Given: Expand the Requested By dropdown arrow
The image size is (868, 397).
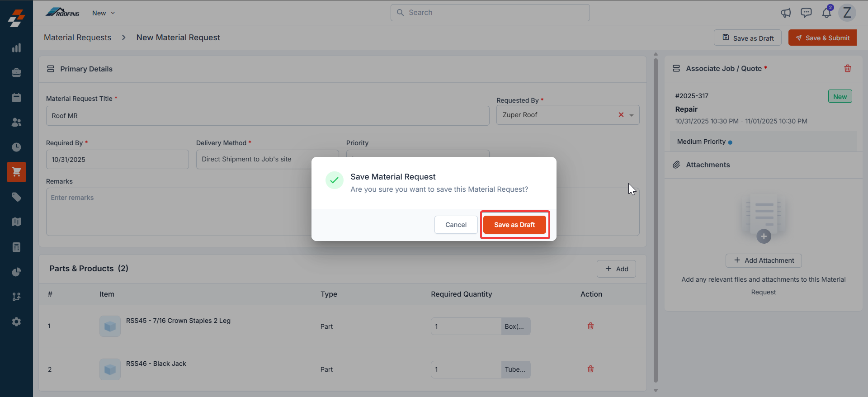Looking at the screenshot, I should coord(632,115).
